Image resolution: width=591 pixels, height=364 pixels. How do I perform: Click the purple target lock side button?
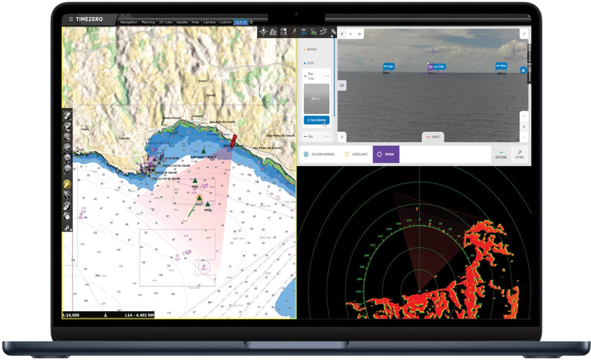(x=342, y=85)
